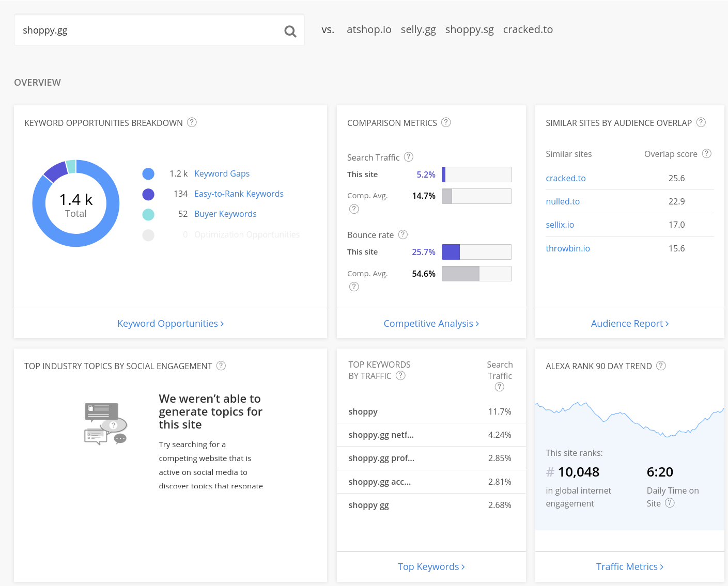
Task: Click Search Traffic This site 5.2% bar
Action: point(477,175)
